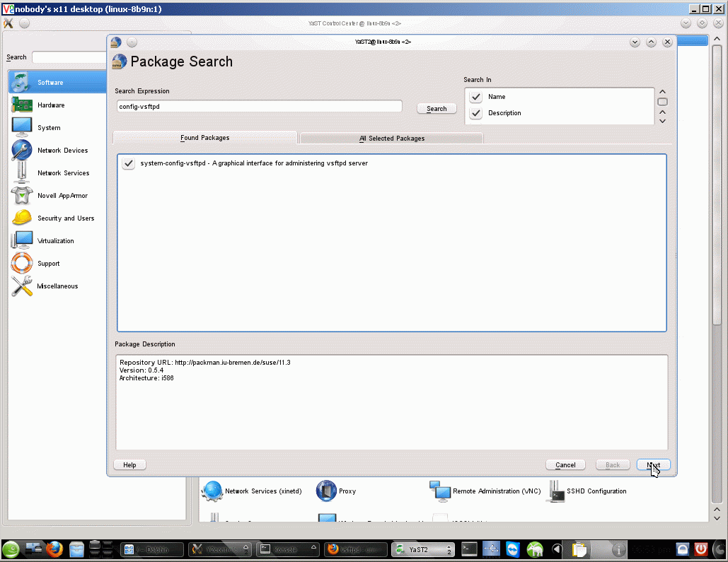
Task: Toggle the Name search checkbox
Action: (476, 97)
